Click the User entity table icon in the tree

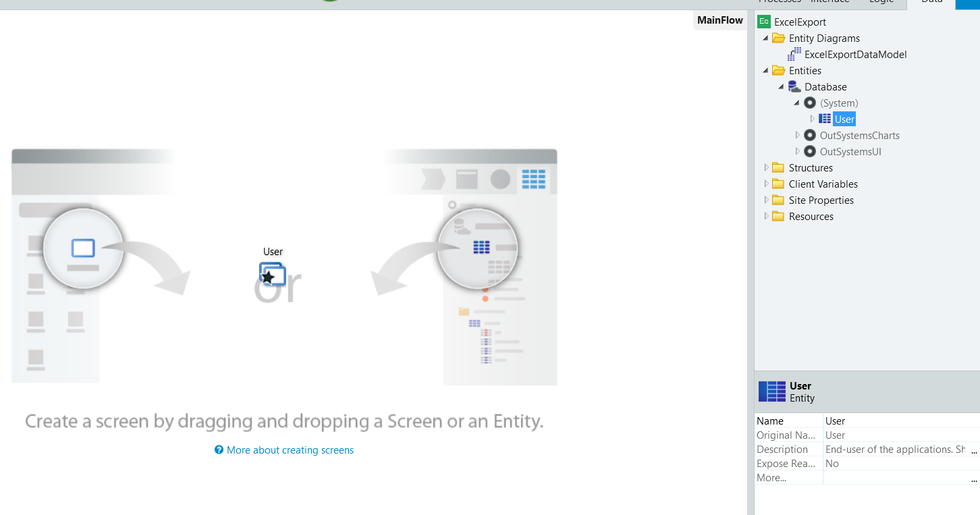[x=825, y=119]
